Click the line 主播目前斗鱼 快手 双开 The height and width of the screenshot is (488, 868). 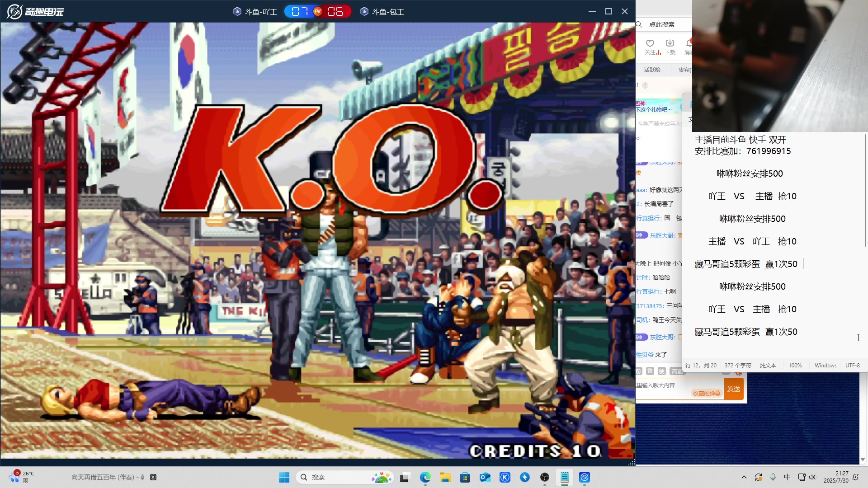pyautogui.click(x=741, y=140)
